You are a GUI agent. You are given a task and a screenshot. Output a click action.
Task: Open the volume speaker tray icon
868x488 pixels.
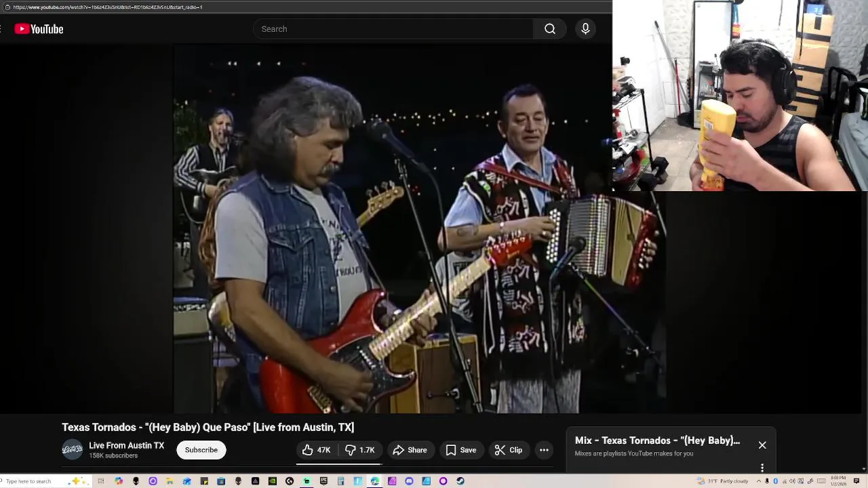pos(792,481)
